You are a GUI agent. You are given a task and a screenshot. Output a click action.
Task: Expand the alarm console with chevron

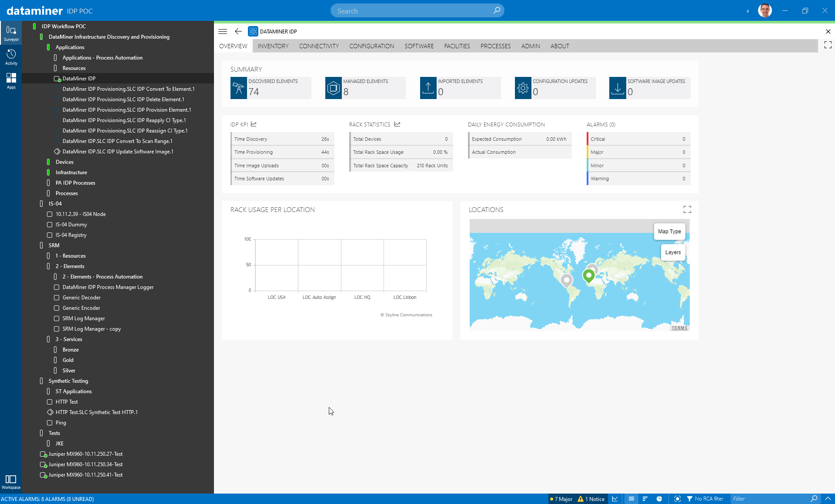point(828,499)
